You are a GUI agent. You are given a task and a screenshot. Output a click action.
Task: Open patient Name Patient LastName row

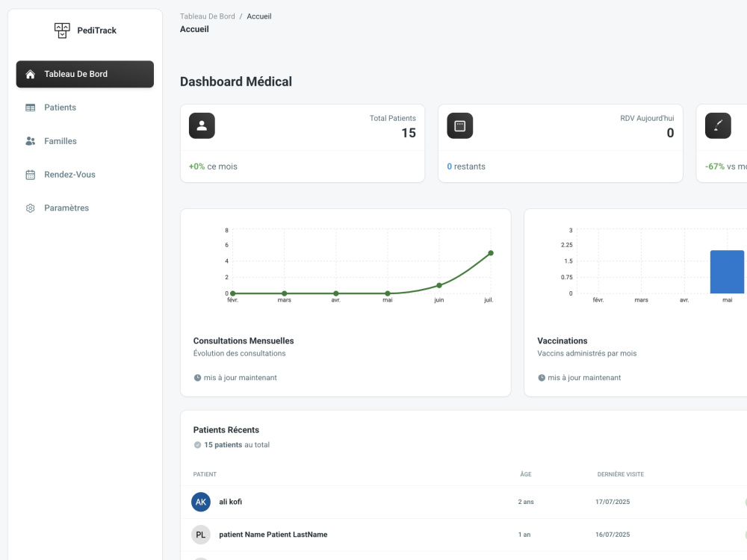[x=273, y=535]
